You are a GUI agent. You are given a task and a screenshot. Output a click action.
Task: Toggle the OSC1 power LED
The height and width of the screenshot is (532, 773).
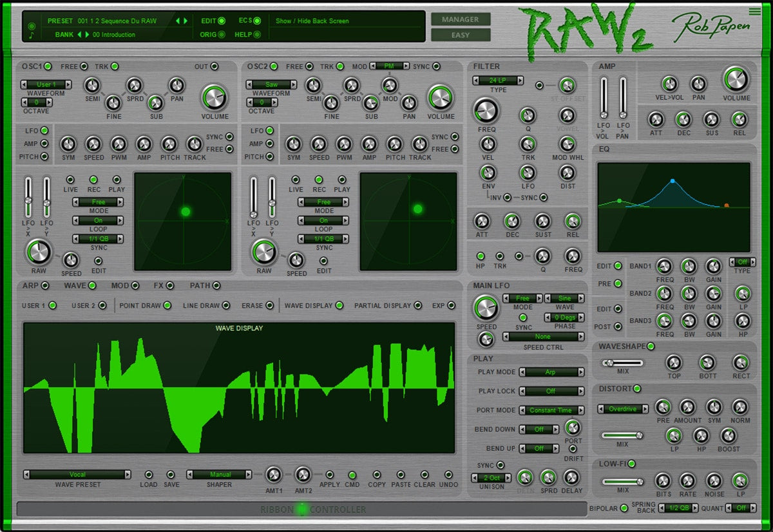pyautogui.click(x=48, y=66)
